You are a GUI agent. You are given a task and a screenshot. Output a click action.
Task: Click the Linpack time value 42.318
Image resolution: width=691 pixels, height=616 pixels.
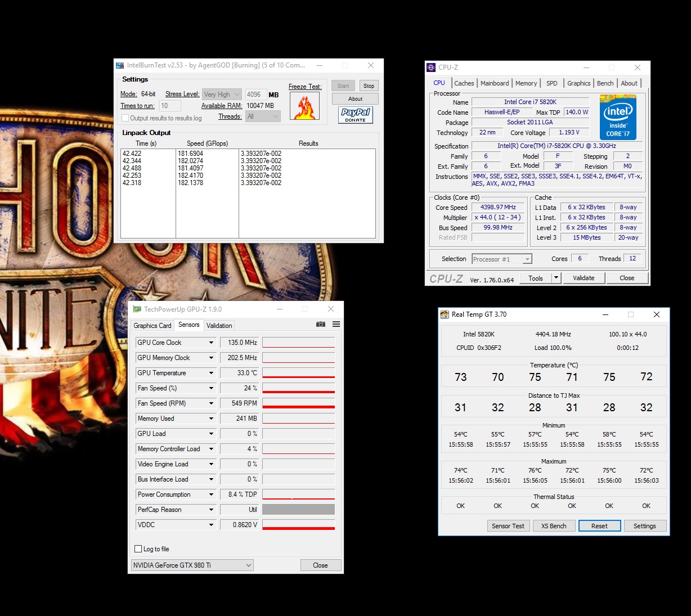click(x=132, y=183)
